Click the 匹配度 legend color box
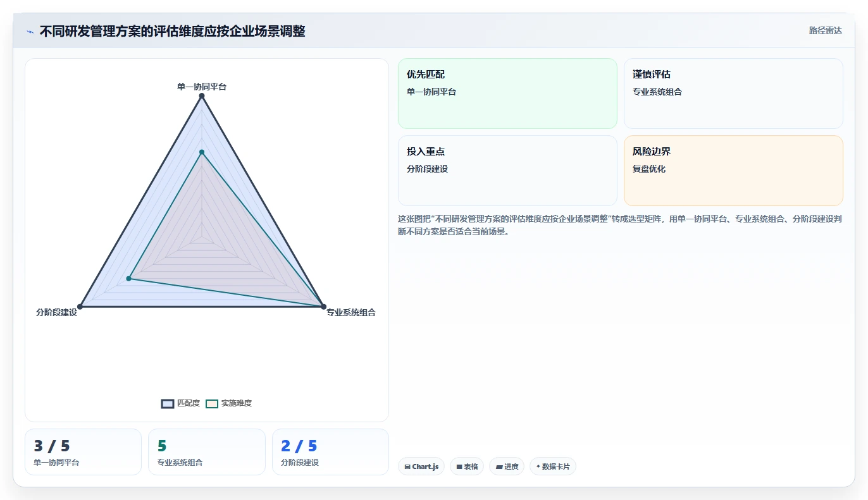 point(168,404)
